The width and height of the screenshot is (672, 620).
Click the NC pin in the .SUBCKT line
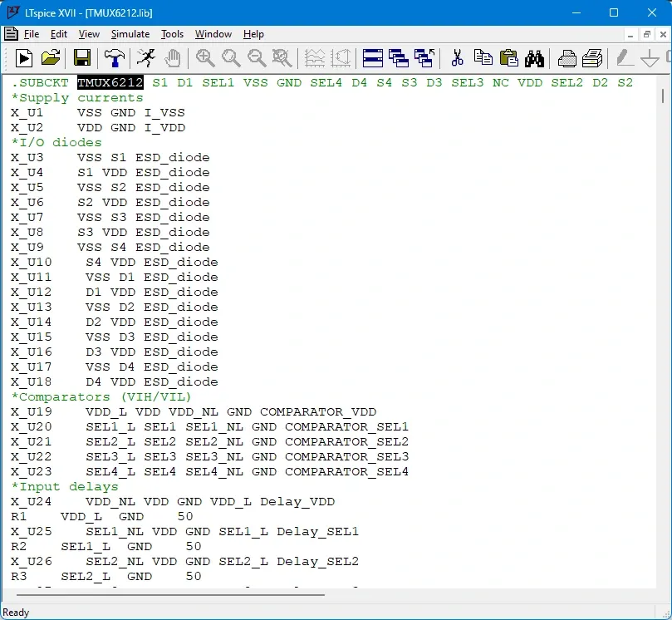click(x=501, y=82)
